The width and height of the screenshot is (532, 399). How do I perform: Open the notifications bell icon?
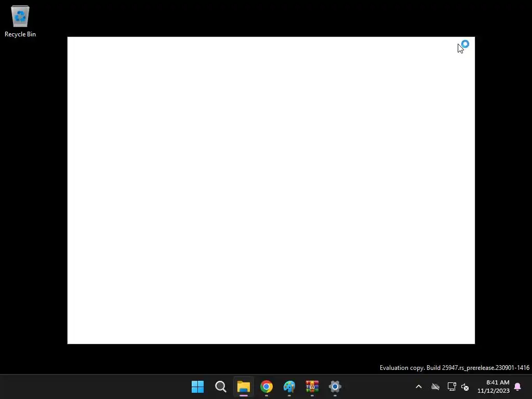(x=517, y=387)
